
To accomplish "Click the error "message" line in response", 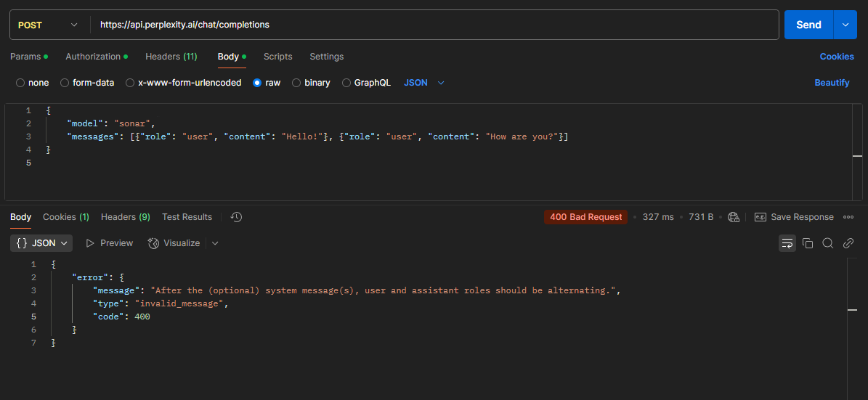I will coord(355,290).
